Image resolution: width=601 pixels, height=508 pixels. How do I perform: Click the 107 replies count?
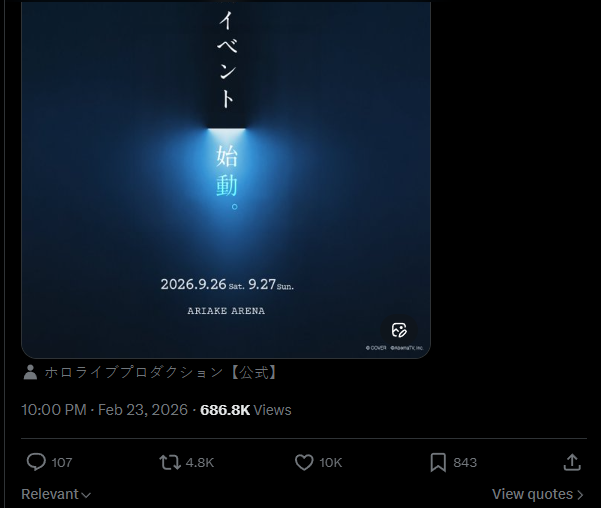(62, 463)
